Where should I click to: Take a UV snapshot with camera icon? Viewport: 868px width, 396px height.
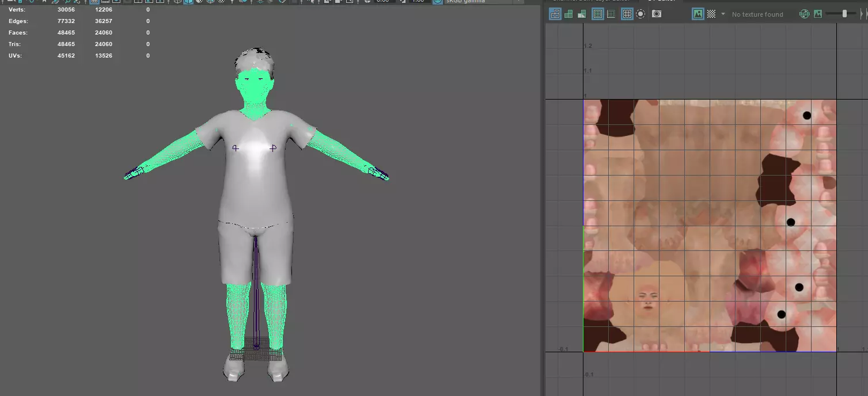pos(657,14)
